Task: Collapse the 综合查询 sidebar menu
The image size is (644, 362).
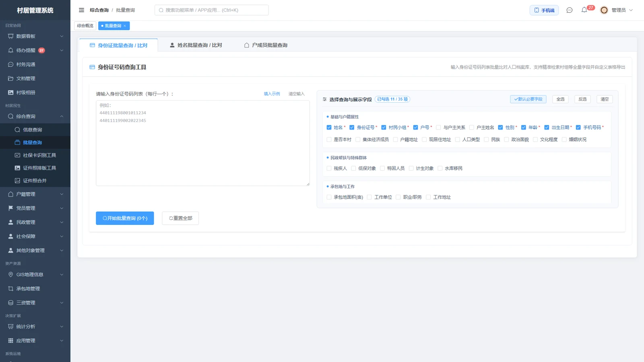Action: point(35,116)
